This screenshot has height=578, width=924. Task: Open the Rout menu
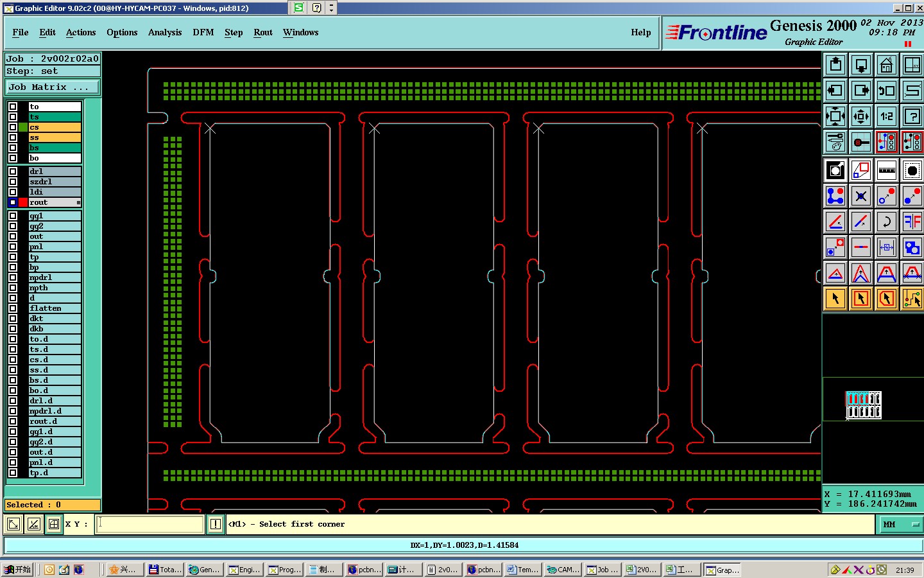263,32
